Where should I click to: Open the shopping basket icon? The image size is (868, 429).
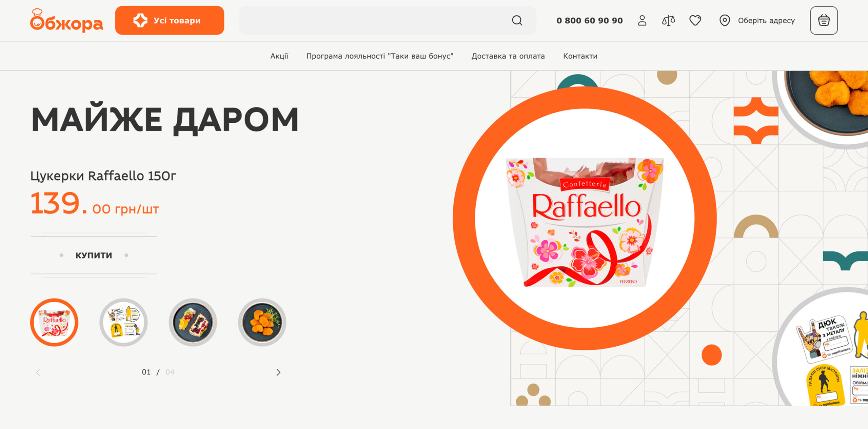824,20
